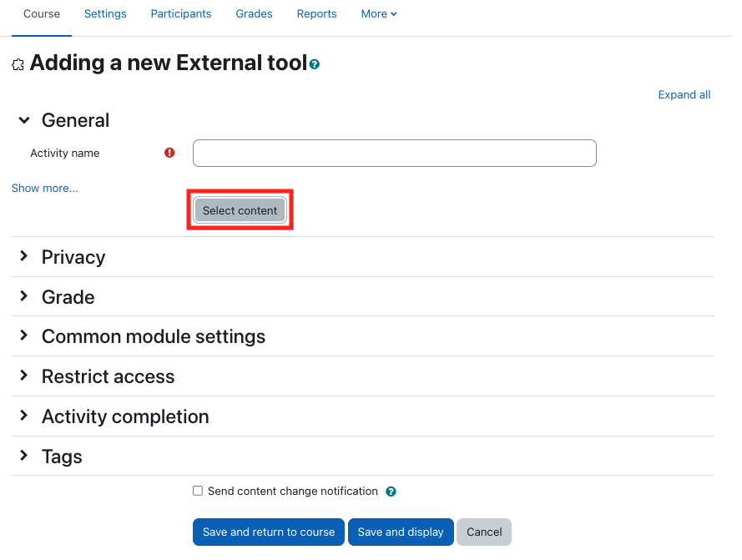Focus the Activity name text field
742x560 pixels.
[x=394, y=153]
